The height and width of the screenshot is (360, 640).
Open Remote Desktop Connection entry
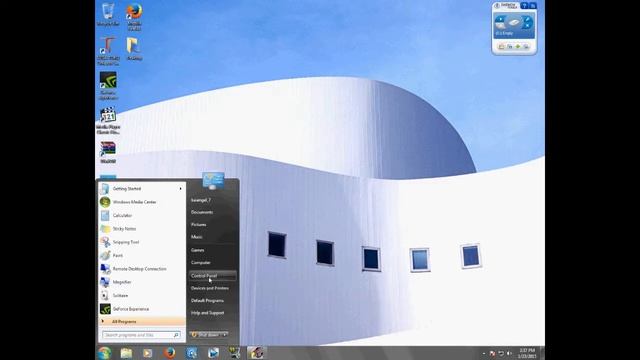141,269
